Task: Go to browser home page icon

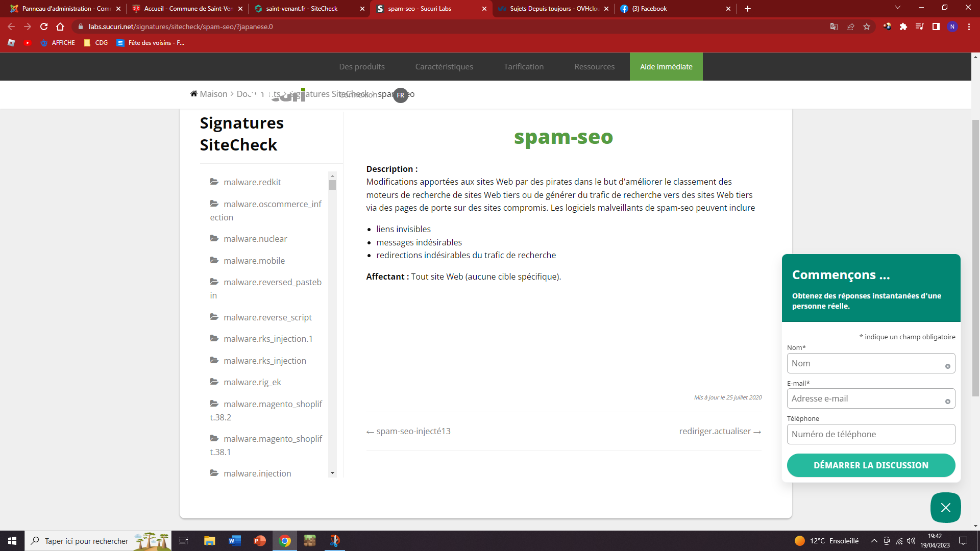Action: pos(60,27)
